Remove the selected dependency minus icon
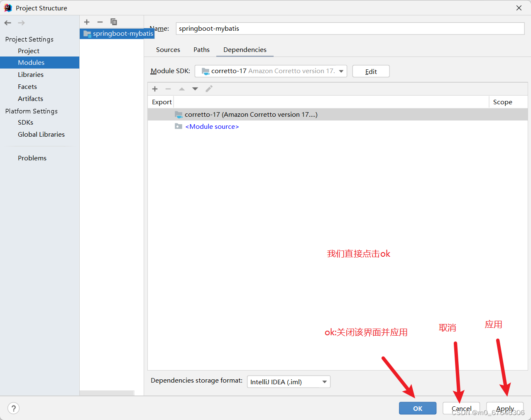Screen dimensions: 531x420 [168, 89]
